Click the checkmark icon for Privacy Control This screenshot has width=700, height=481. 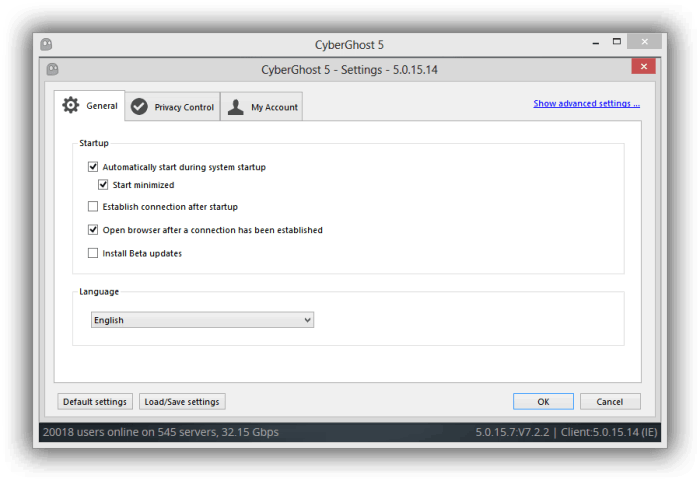pos(139,107)
